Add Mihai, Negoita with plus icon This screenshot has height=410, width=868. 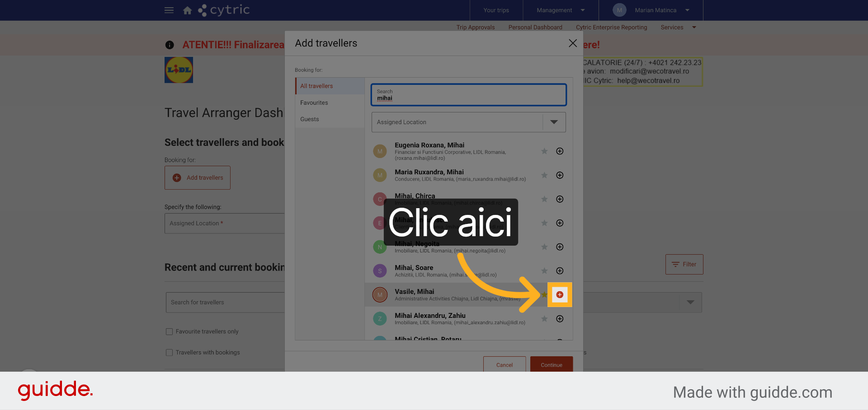click(x=560, y=247)
